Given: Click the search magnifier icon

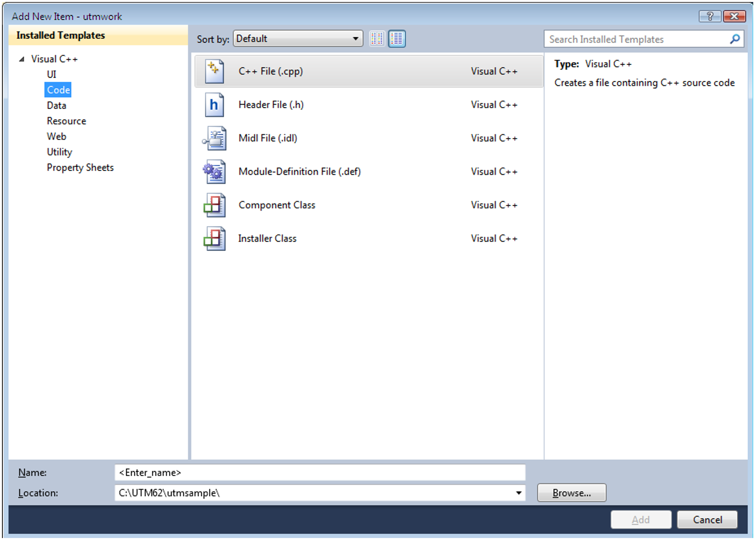Looking at the screenshot, I should (734, 39).
